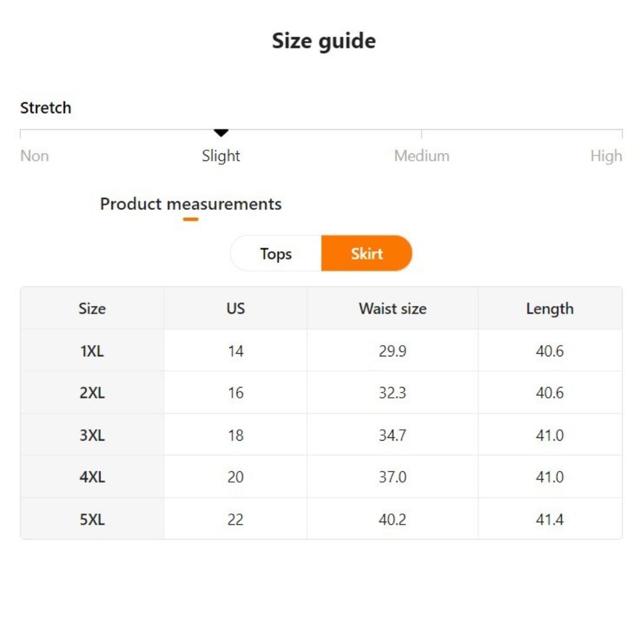Viewport: 644px width, 644px height.
Task: Switch to the Tops measurements toggle
Action: tap(276, 253)
